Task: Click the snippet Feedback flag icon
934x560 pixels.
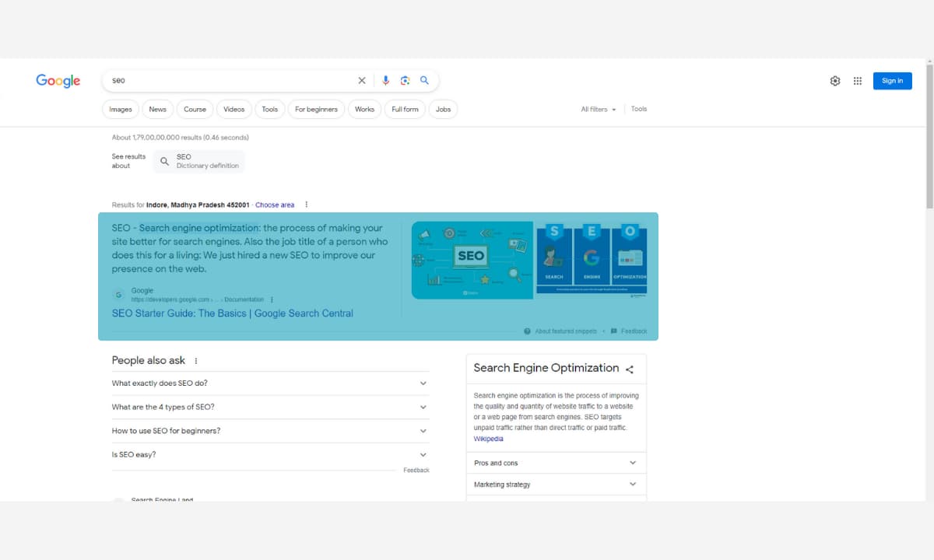Action: click(x=614, y=331)
